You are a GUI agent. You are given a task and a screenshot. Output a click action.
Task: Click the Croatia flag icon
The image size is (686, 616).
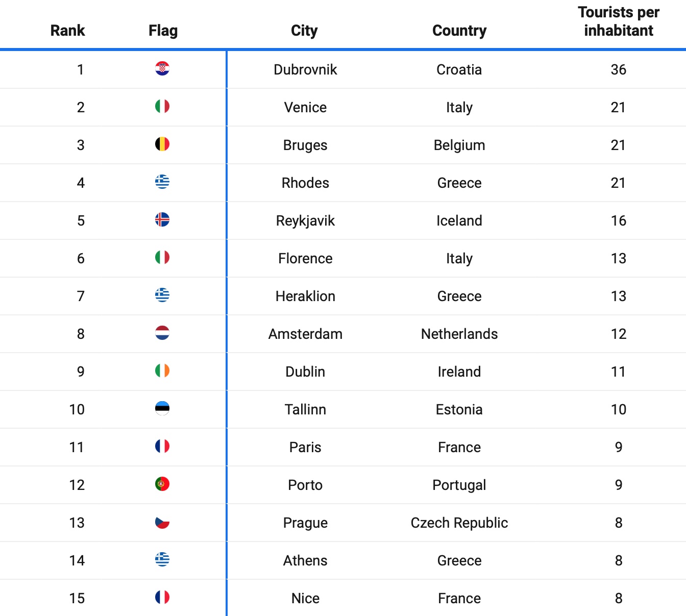point(162,68)
